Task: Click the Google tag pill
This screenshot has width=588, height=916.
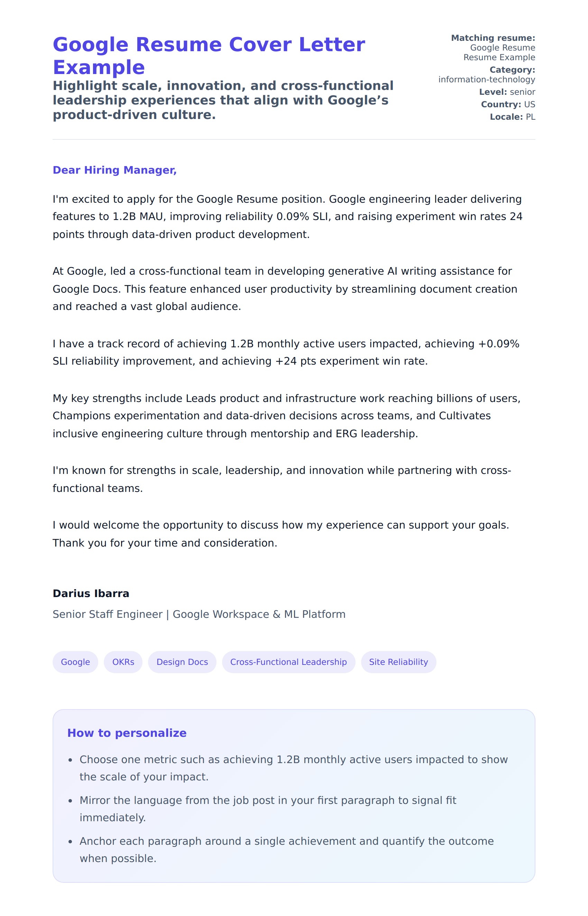Action: pos(75,662)
